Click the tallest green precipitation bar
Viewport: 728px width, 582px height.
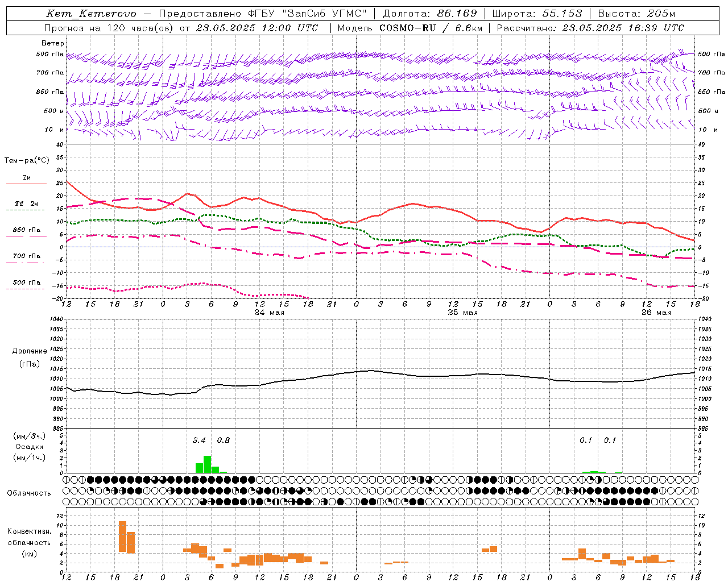[207, 464]
